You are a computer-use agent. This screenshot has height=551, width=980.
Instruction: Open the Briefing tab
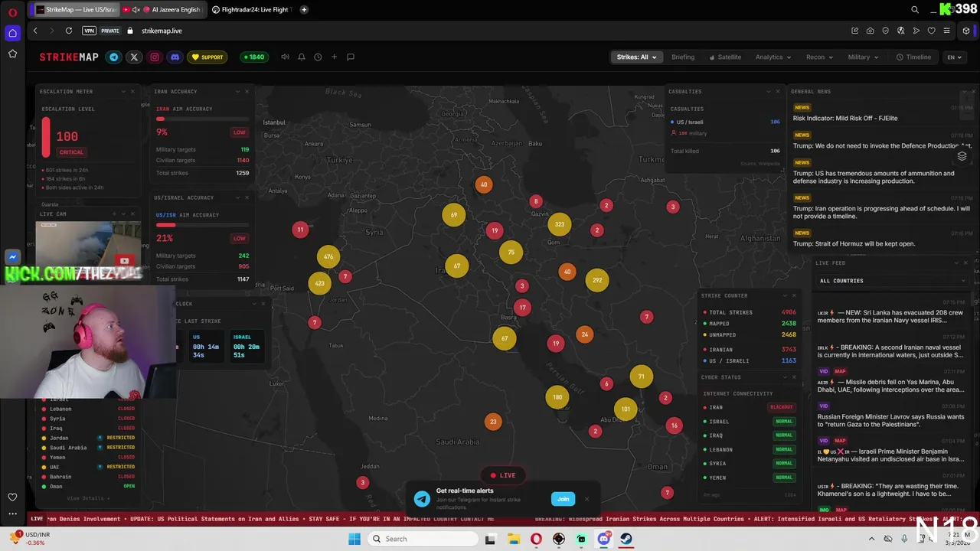pyautogui.click(x=683, y=57)
